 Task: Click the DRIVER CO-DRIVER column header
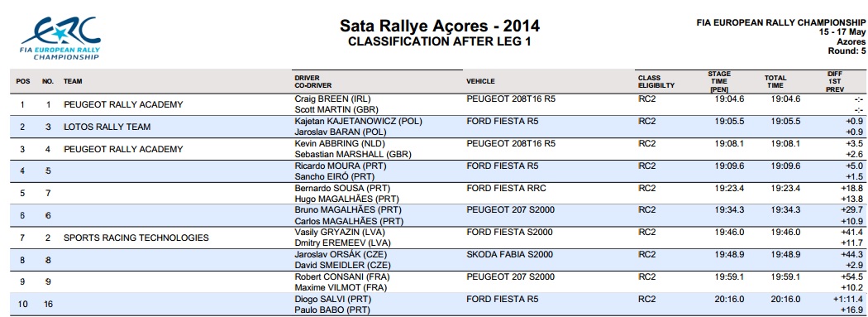pyautogui.click(x=313, y=81)
